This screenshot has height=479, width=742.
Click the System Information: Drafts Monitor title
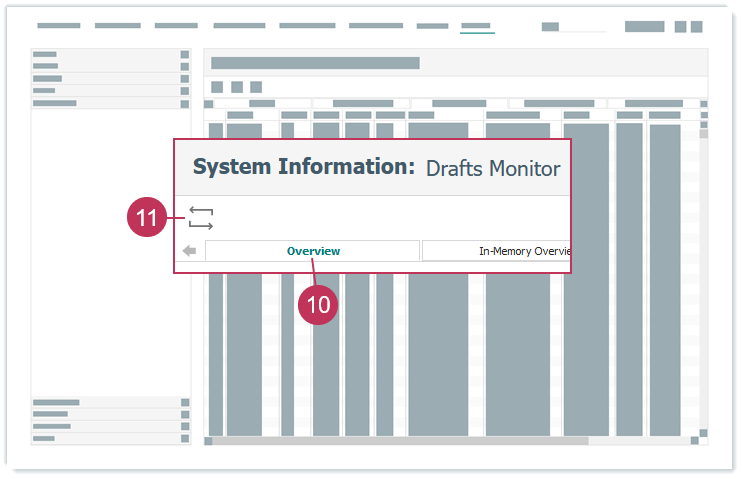[x=376, y=168]
